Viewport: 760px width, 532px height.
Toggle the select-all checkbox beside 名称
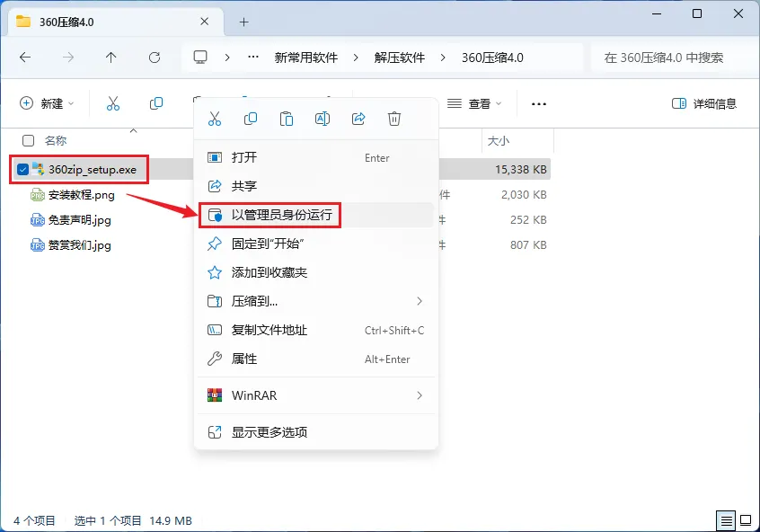(29, 140)
